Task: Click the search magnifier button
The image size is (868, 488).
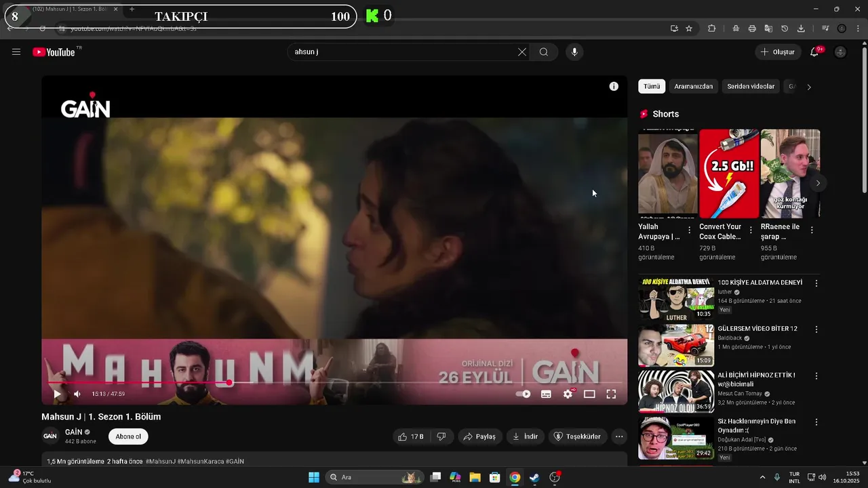Action: click(544, 52)
